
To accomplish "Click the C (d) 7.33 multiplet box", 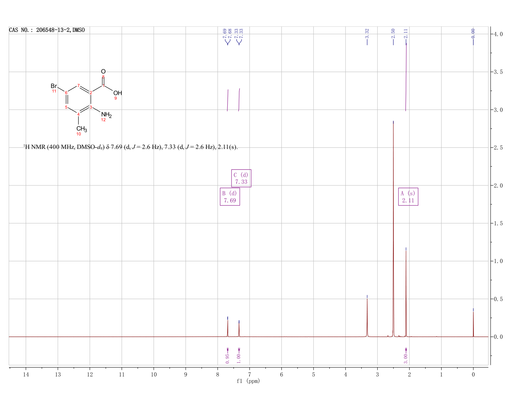I will click(x=241, y=178).
